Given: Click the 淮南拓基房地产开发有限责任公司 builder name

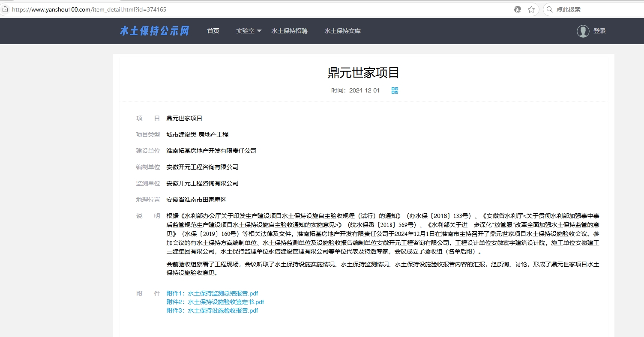Looking at the screenshot, I should [211, 151].
